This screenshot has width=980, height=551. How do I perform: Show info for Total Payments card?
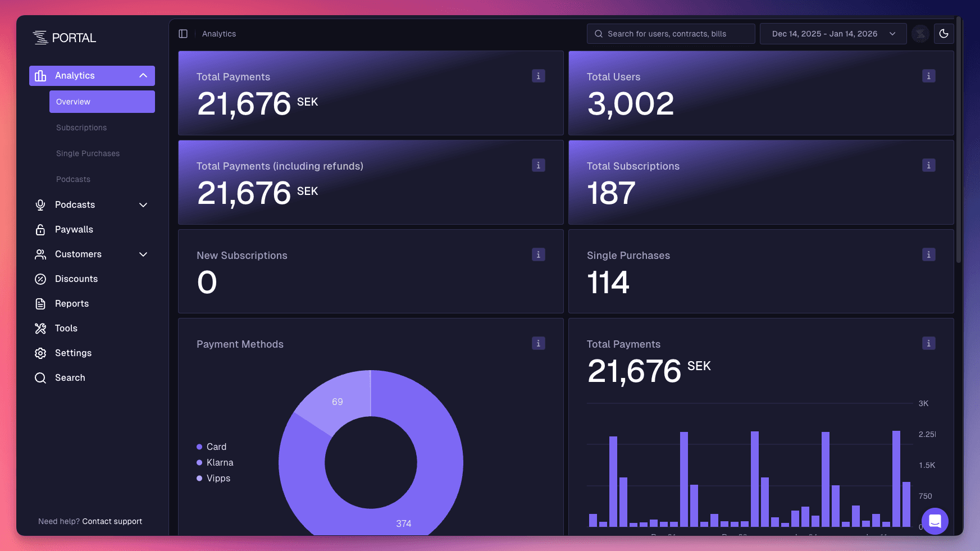[539, 76]
